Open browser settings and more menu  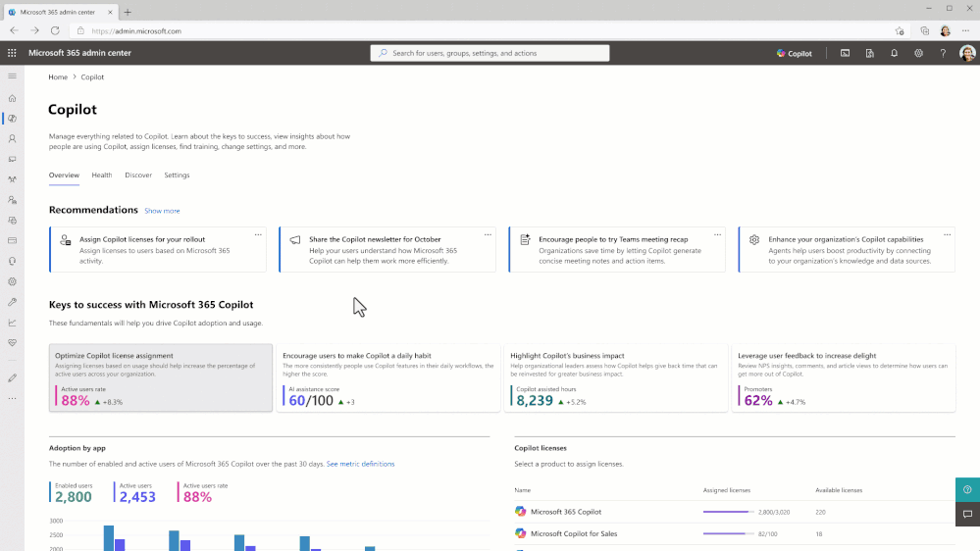click(x=965, y=30)
